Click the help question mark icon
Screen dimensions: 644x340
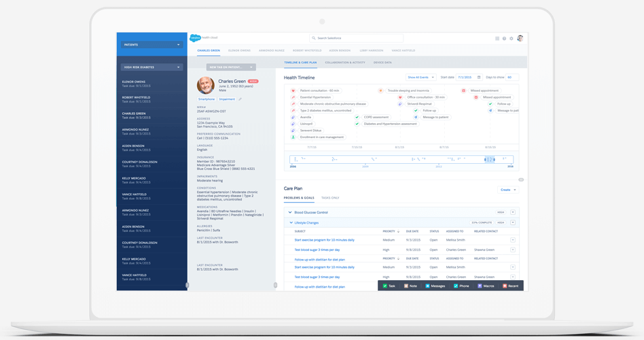pos(504,39)
